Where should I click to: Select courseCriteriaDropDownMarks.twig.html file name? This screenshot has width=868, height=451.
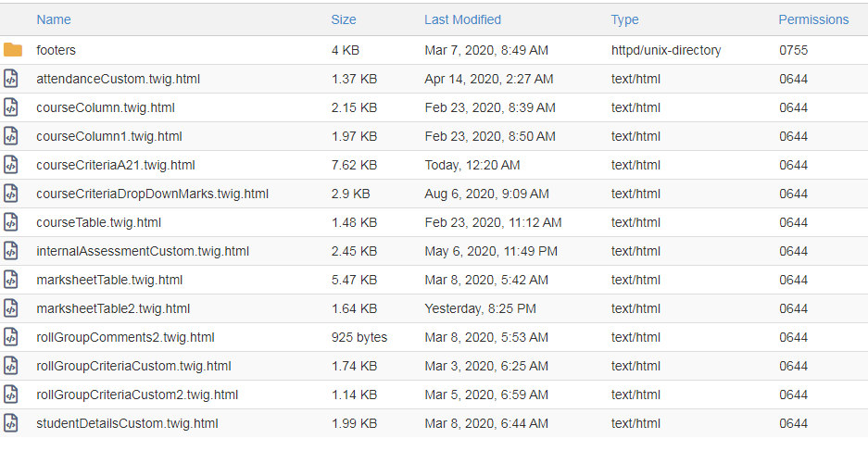click(x=152, y=194)
